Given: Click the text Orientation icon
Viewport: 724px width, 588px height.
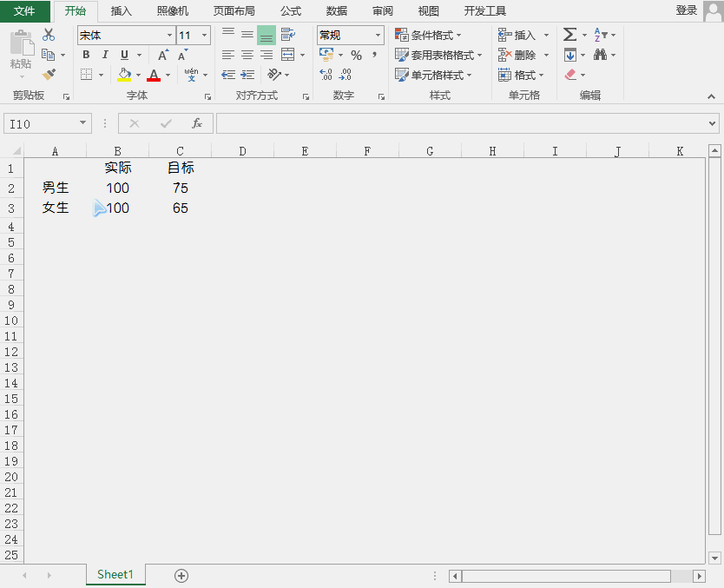Looking at the screenshot, I should pos(274,75).
